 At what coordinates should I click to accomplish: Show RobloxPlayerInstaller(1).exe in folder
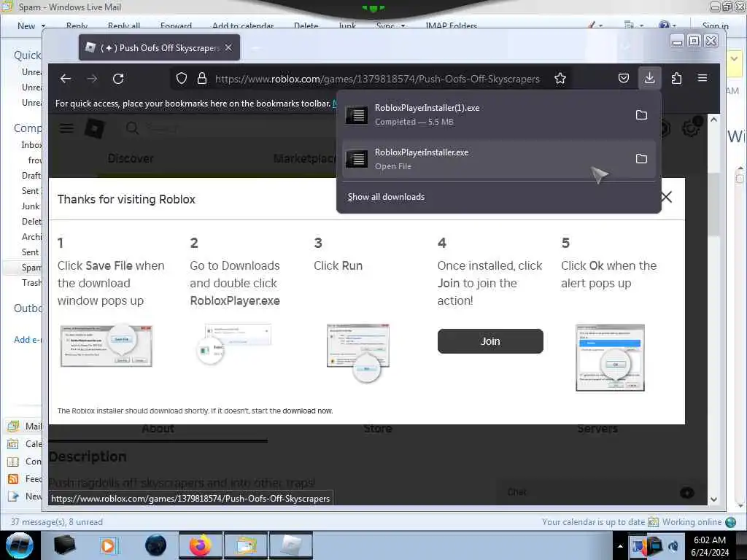(x=641, y=114)
